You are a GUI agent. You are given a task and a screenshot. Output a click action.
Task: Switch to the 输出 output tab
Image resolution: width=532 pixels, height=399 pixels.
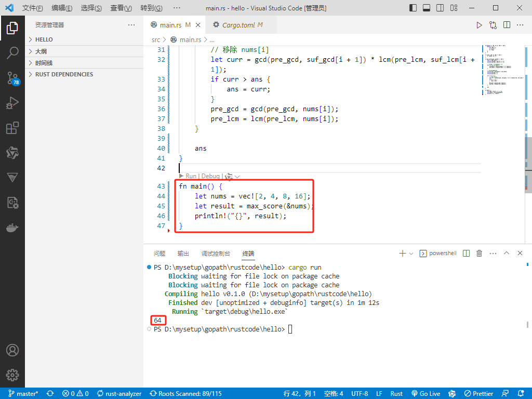[183, 254]
